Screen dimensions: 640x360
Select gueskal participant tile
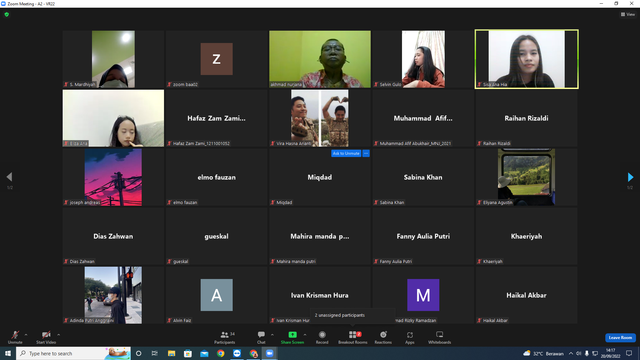click(217, 236)
